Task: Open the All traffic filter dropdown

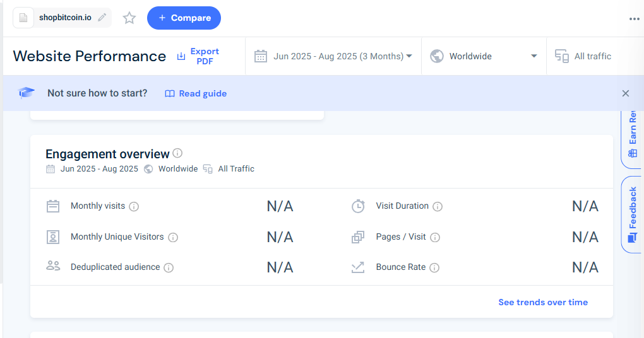Action: pos(584,56)
